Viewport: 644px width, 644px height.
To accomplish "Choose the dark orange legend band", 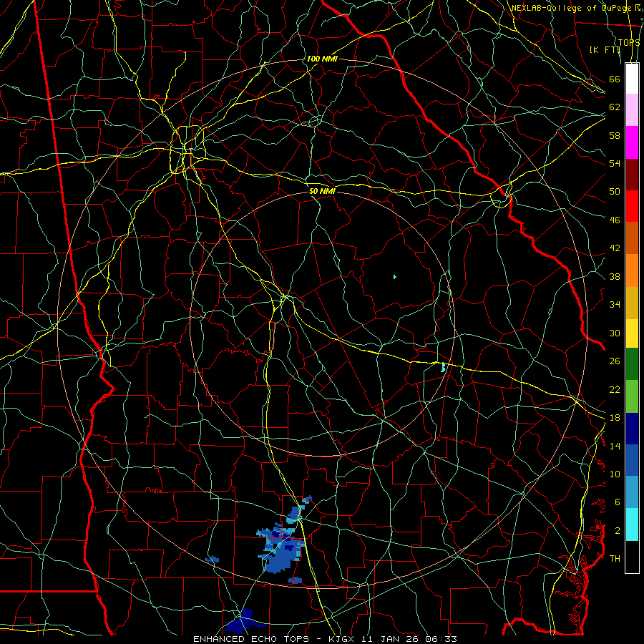I will 632,238.
